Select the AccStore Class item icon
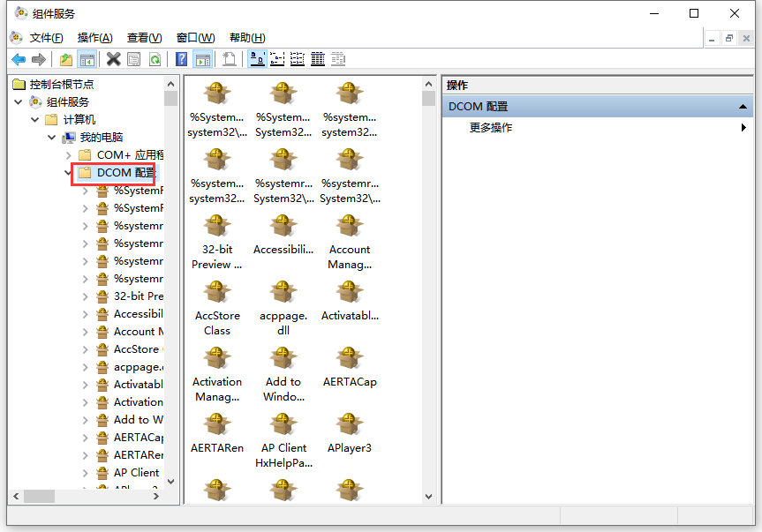This screenshot has width=762, height=532. (216, 294)
